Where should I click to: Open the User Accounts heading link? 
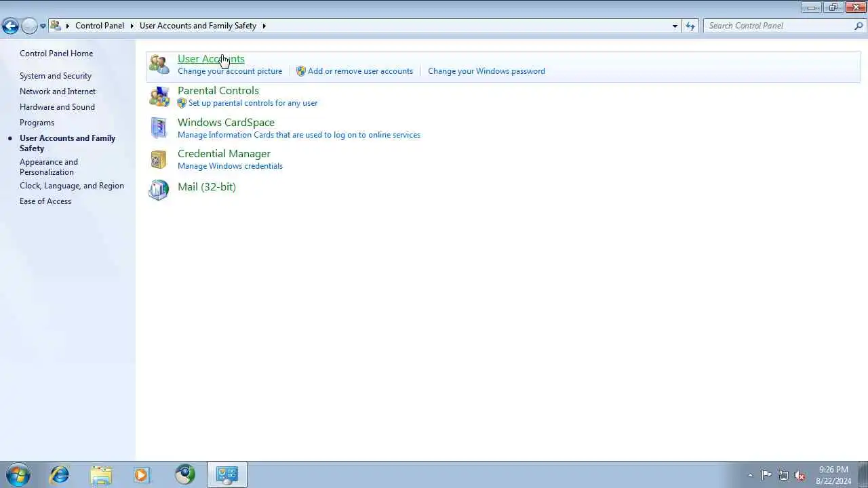coord(211,59)
